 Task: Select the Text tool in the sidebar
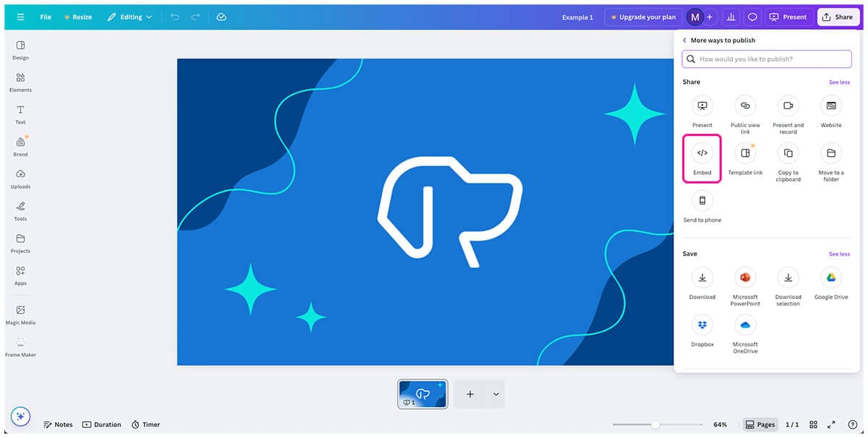pos(20,113)
